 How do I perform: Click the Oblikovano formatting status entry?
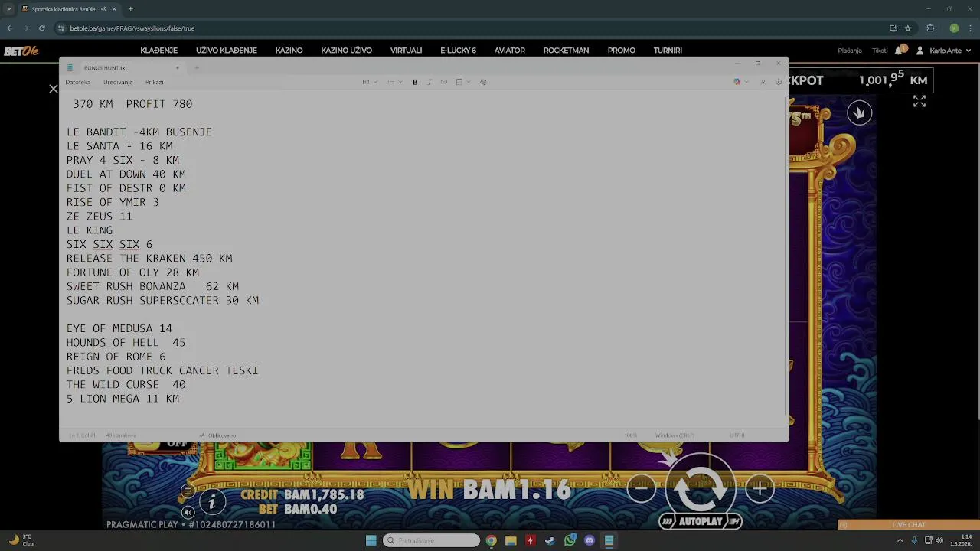(x=218, y=435)
